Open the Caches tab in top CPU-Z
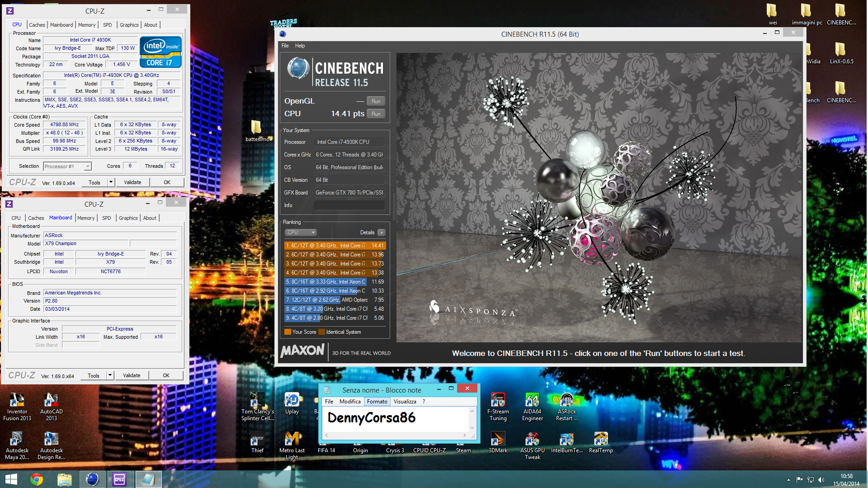 pos(37,25)
